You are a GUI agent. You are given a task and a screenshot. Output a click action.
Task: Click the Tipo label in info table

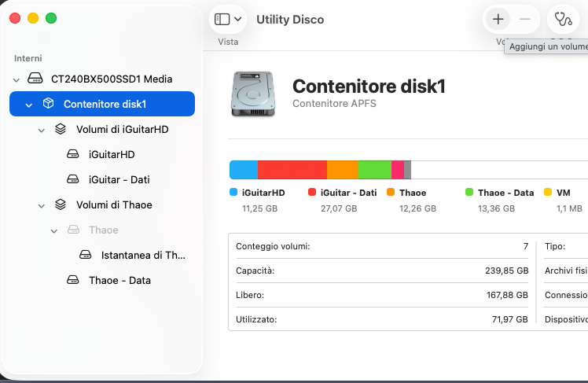pos(555,246)
